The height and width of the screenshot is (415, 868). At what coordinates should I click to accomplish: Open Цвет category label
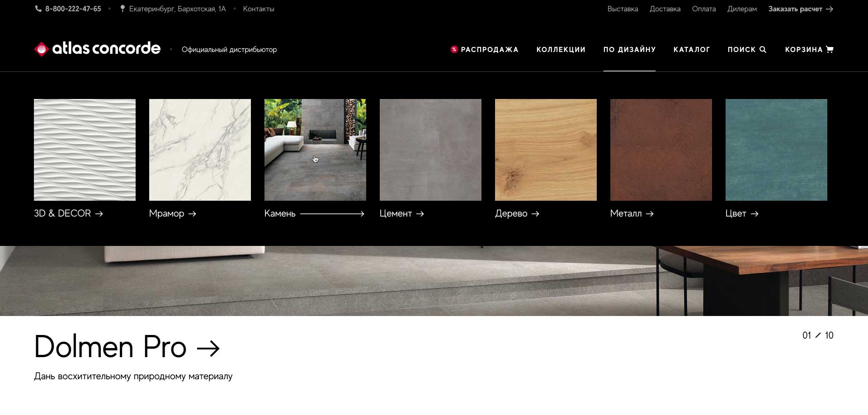pyautogui.click(x=736, y=214)
